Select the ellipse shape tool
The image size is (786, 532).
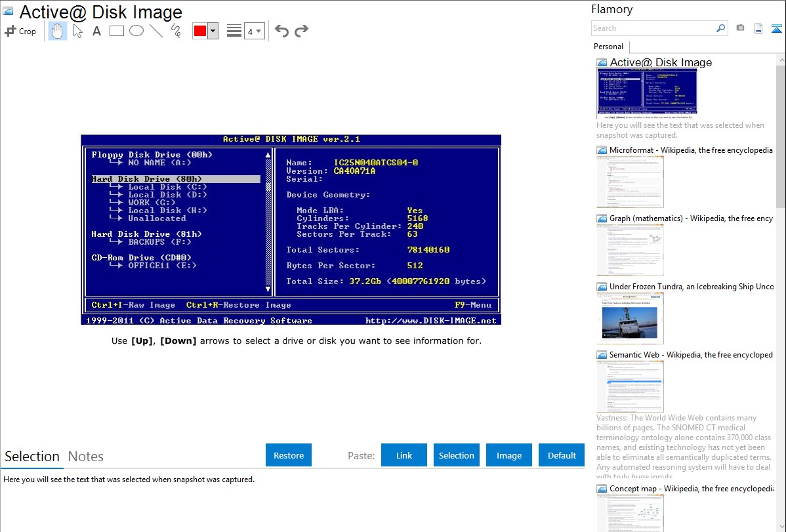pyautogui.click(x=136, y=31)
